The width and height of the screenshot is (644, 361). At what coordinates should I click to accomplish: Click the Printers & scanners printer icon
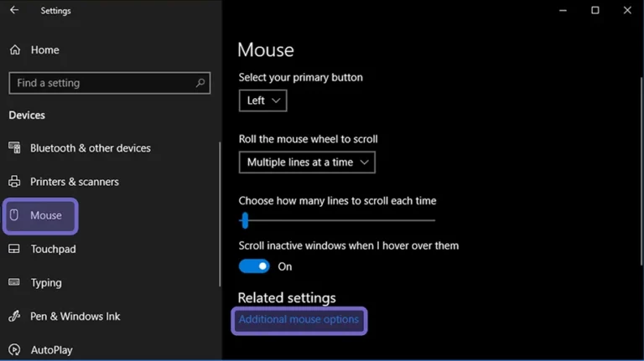[x=14, y=181]
